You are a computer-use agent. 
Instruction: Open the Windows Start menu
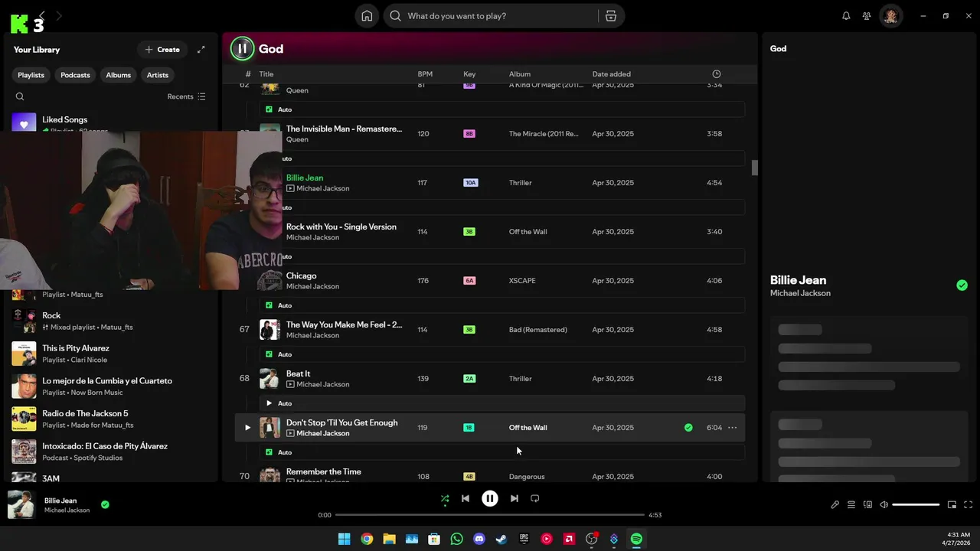[344, 539]
